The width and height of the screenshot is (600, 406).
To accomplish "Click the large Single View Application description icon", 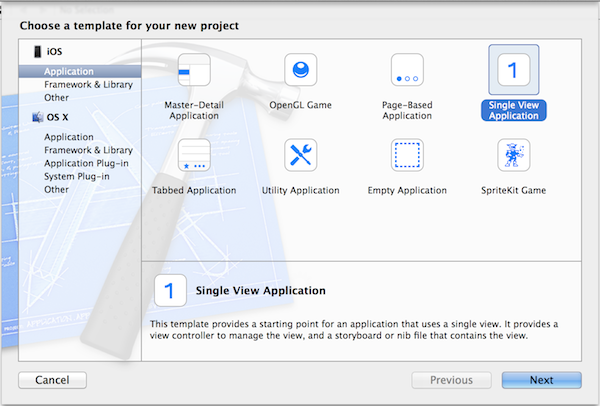I will [170, 291].
